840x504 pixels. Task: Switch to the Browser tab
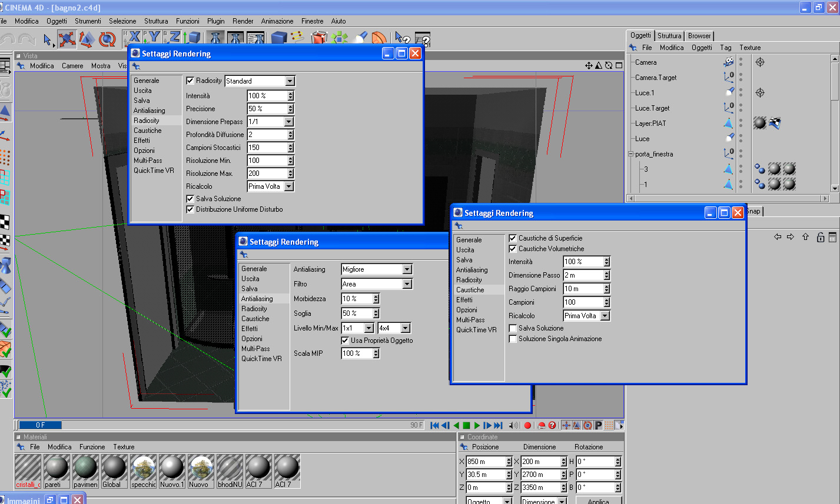click(699, 36)
